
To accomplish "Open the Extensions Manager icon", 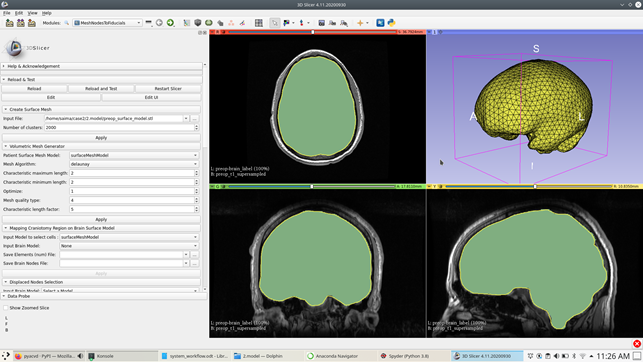I will 380,23.
